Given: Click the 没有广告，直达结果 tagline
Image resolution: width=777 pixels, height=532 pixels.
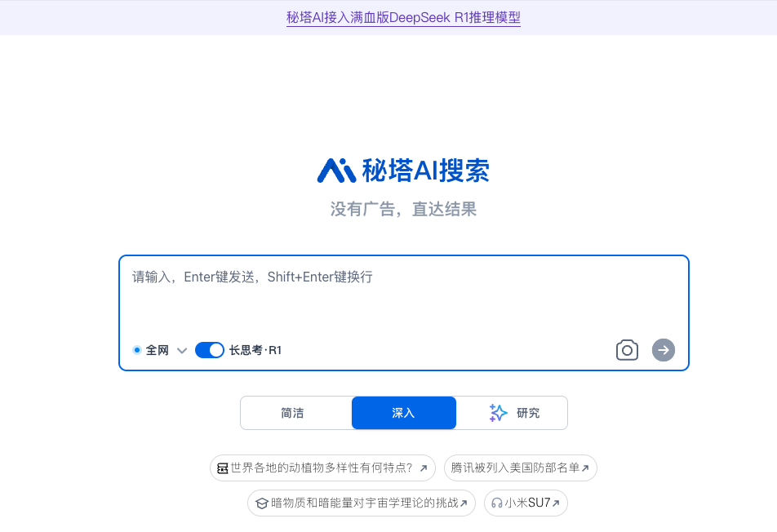Looking at the screenshot, I should 403,209.
